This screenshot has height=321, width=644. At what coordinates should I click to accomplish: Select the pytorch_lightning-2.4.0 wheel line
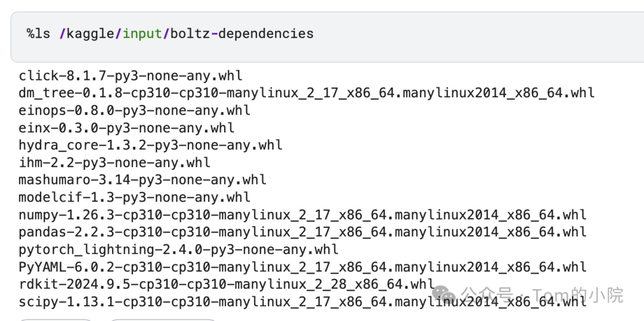point(179,249)
